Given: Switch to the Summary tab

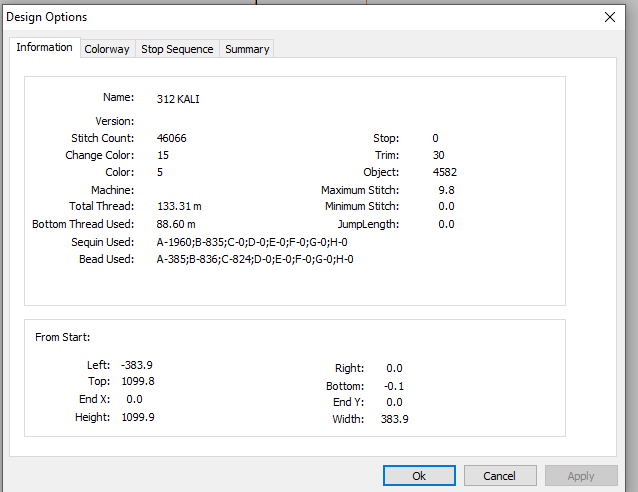Looking at the screenshot, I should [x=247, y=49].
